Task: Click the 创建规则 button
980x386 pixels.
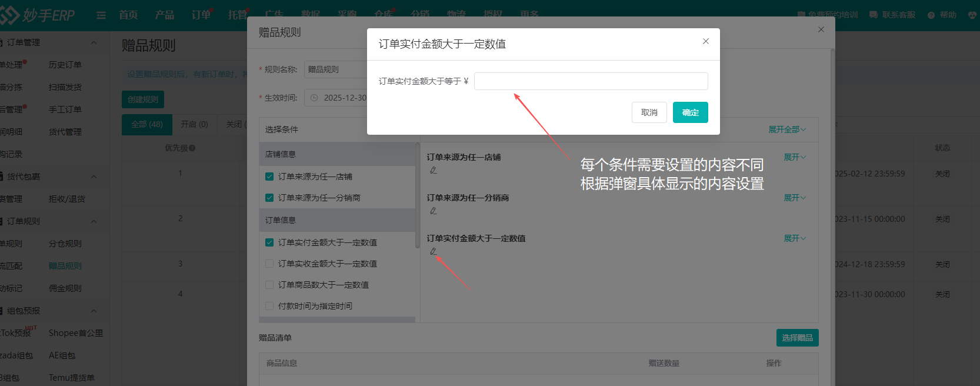Action: (143, 99)
